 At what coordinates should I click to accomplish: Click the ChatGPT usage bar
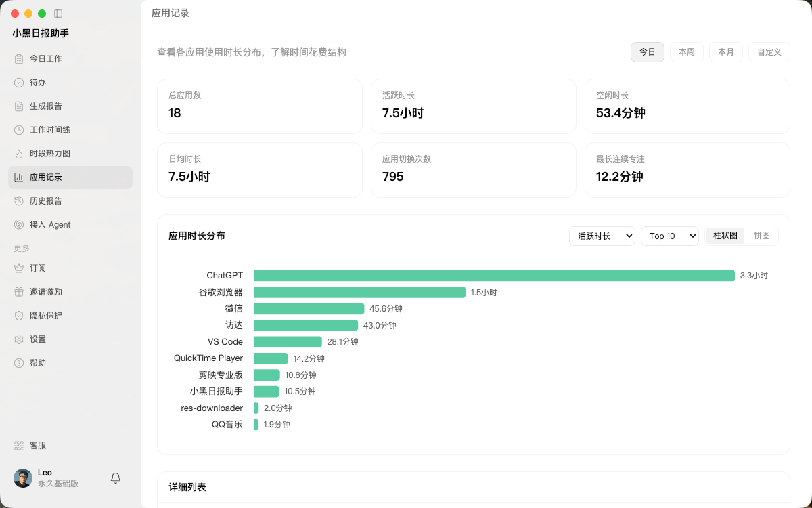click(494, 276)
